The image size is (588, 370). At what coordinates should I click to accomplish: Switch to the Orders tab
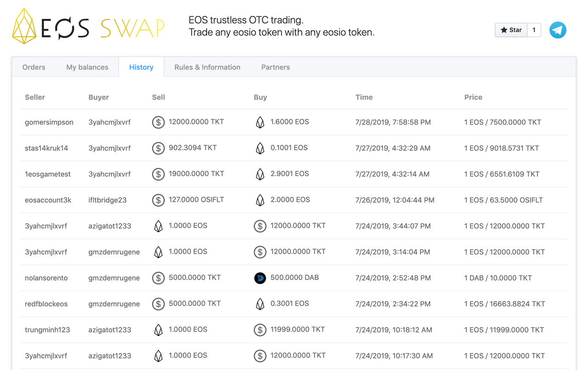pyautogui.click(x=34, y=67)
